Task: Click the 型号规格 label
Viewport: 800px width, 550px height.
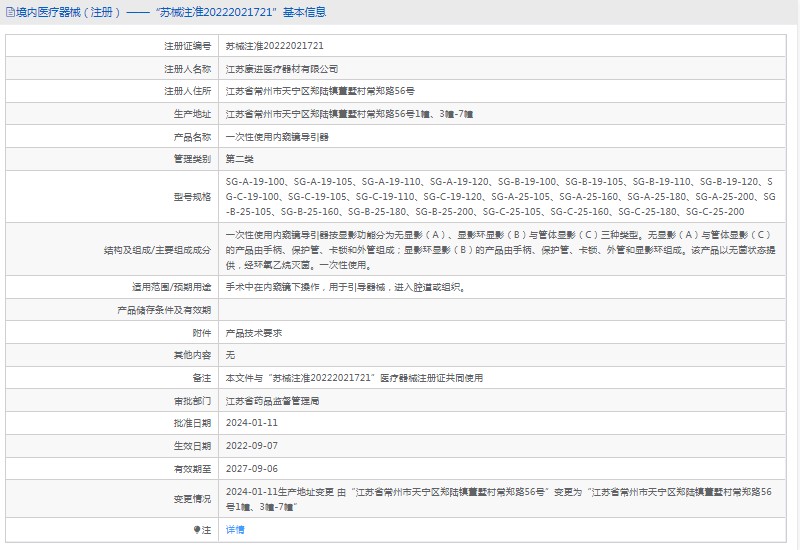Action: (192, 197)
